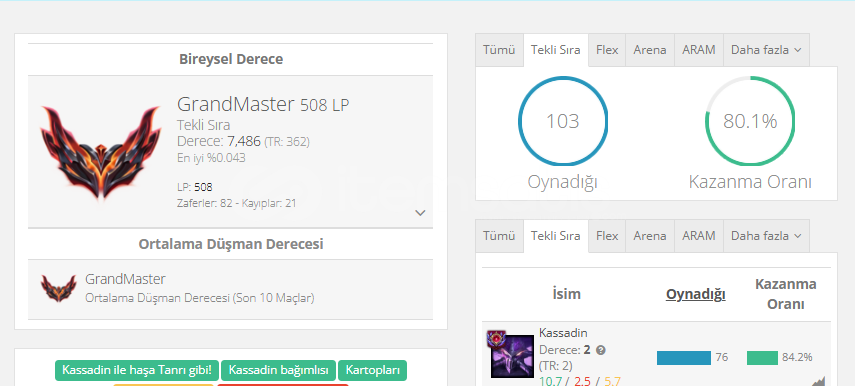Click the 'Kassadin bağımlısı' tag
Screen dimensions: 855x386
[279, 370]
